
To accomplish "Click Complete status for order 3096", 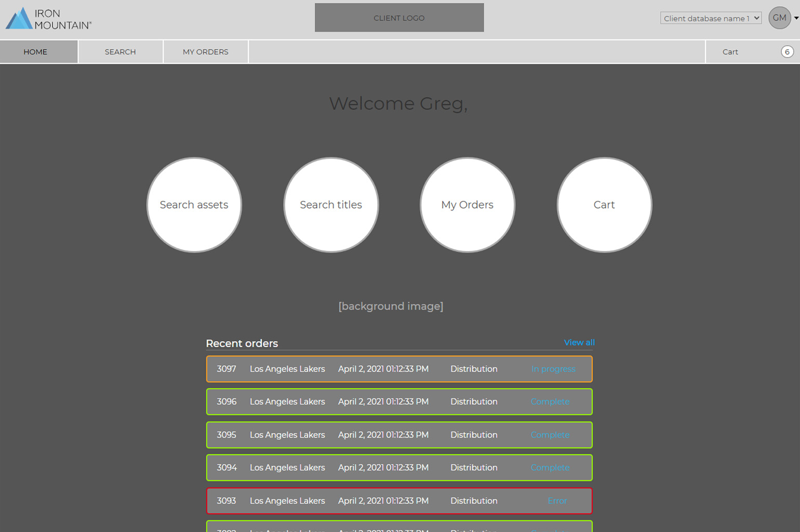I will tap(550, 402).
